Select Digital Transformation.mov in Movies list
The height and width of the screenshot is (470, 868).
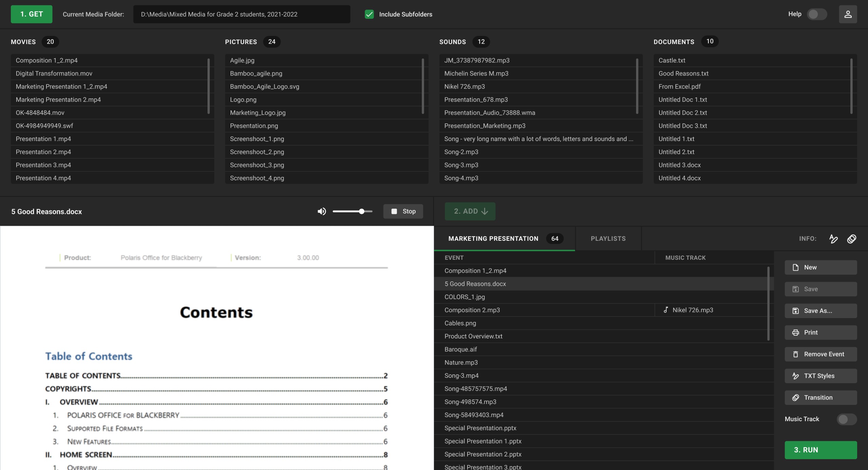tap(54, 73)
